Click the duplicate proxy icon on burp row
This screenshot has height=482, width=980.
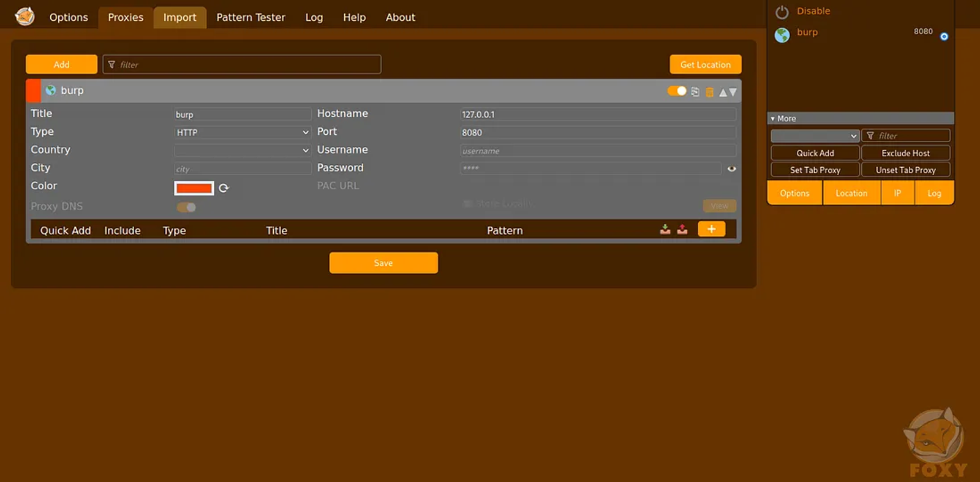[x=695, y=92]
